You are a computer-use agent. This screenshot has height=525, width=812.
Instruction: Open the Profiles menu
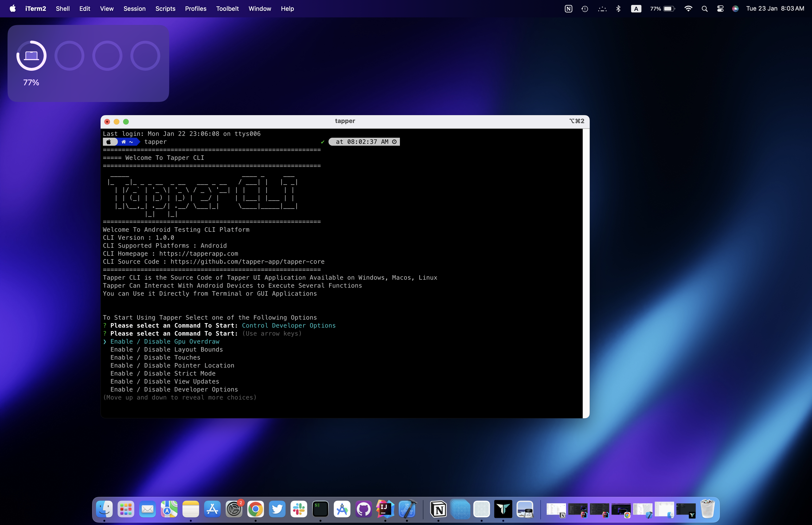(195, 8)
